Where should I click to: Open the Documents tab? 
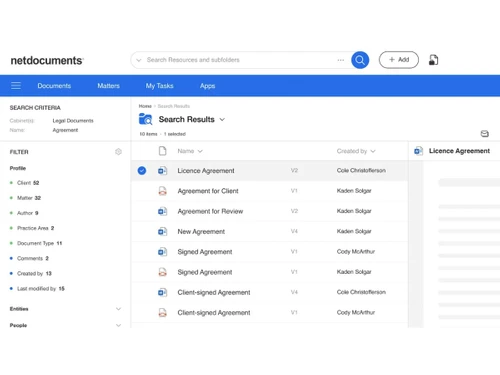pyautogui.click(x=54, y=86)
